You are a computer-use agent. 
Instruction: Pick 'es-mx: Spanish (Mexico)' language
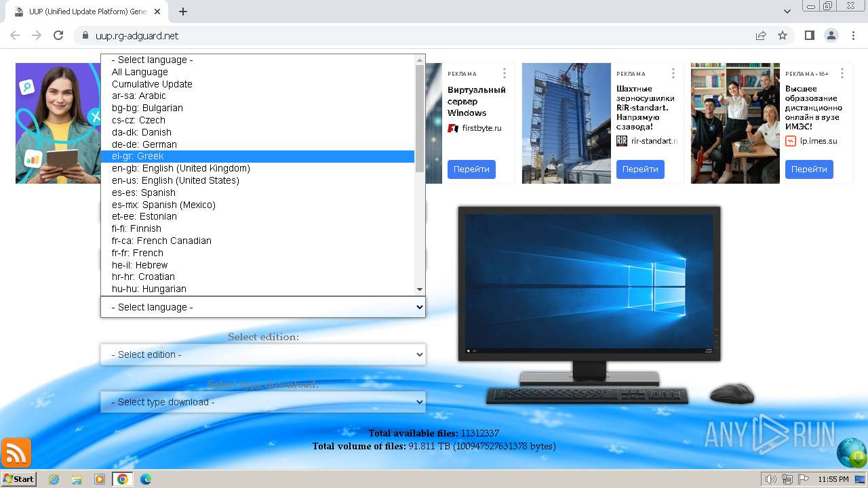tap(258, 205)
